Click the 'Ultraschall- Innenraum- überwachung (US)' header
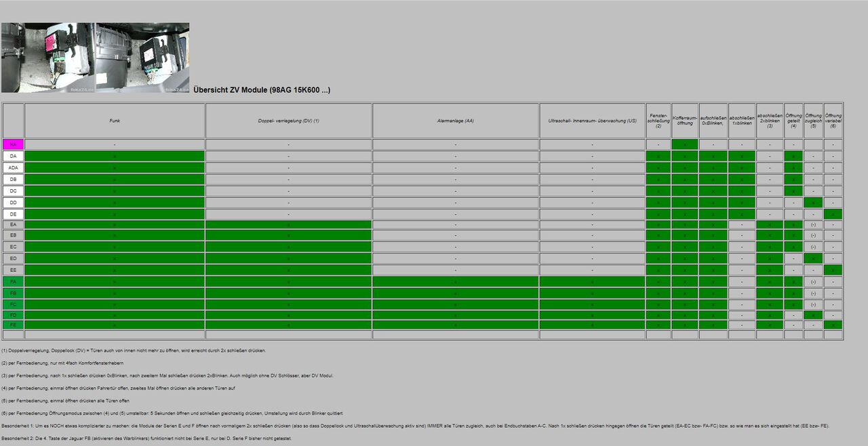Viewport: 868px width, 446px height. click(593, 121)
